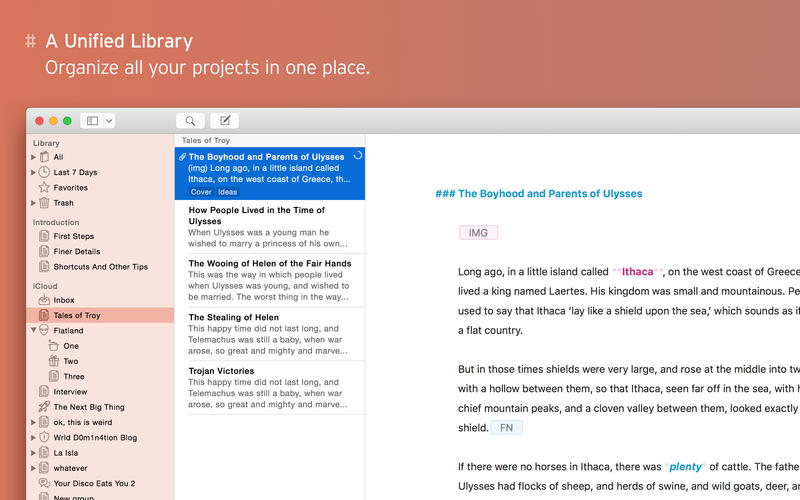Collapse the Flatland group
Viewport: 800px width, 500px height.
point(34,330)
